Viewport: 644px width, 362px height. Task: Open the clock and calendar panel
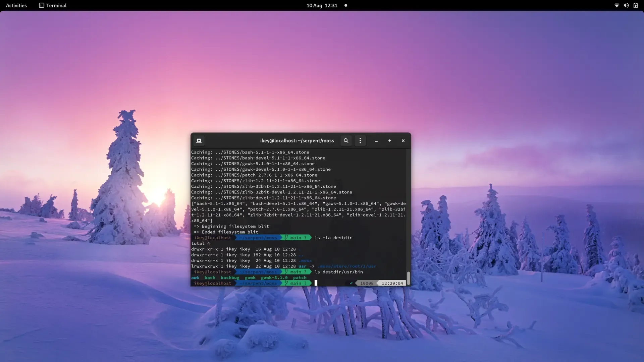(x=322, y=5)
